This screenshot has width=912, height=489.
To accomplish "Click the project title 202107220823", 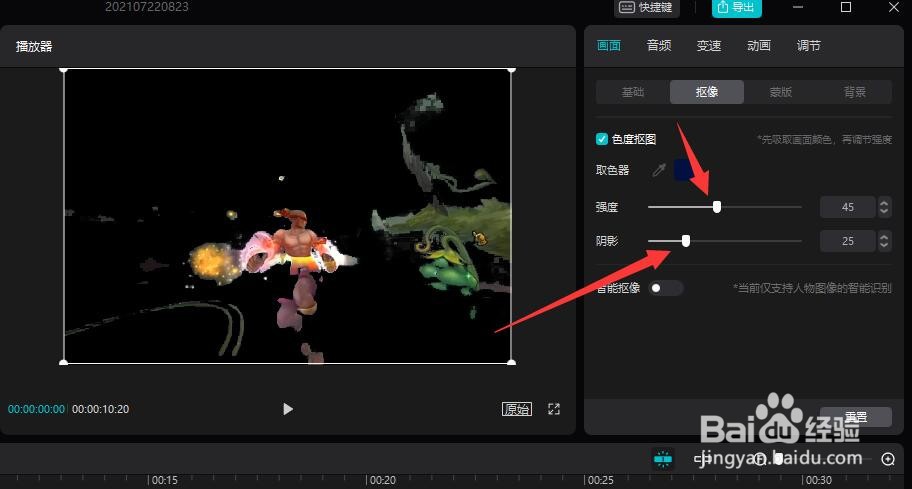I will (147, 7).
